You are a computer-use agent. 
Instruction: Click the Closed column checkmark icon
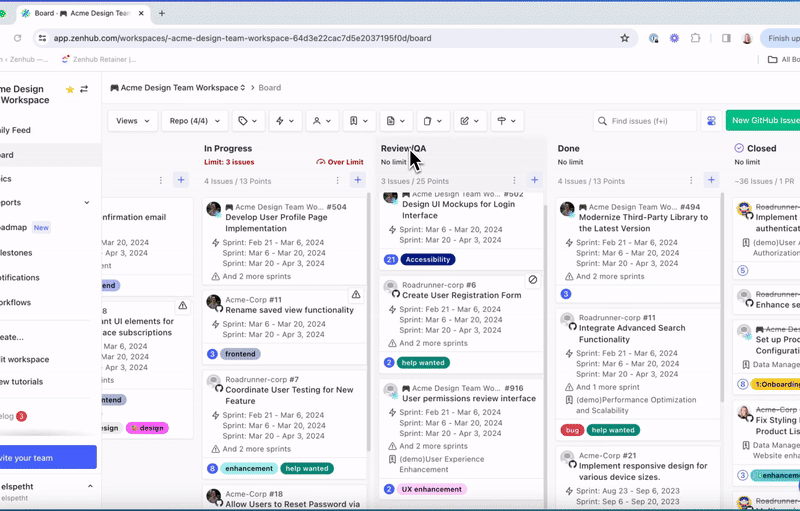(739, 148)
